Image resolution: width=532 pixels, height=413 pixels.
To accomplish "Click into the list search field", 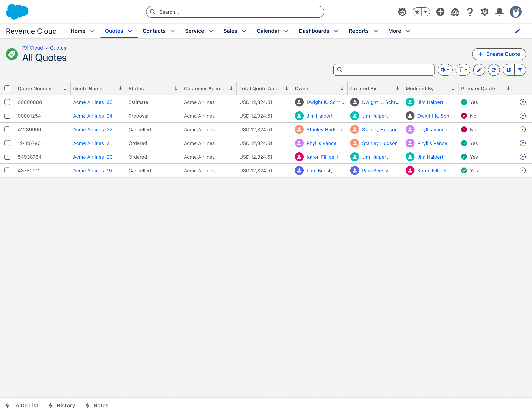I will click(x=387, y=70).
